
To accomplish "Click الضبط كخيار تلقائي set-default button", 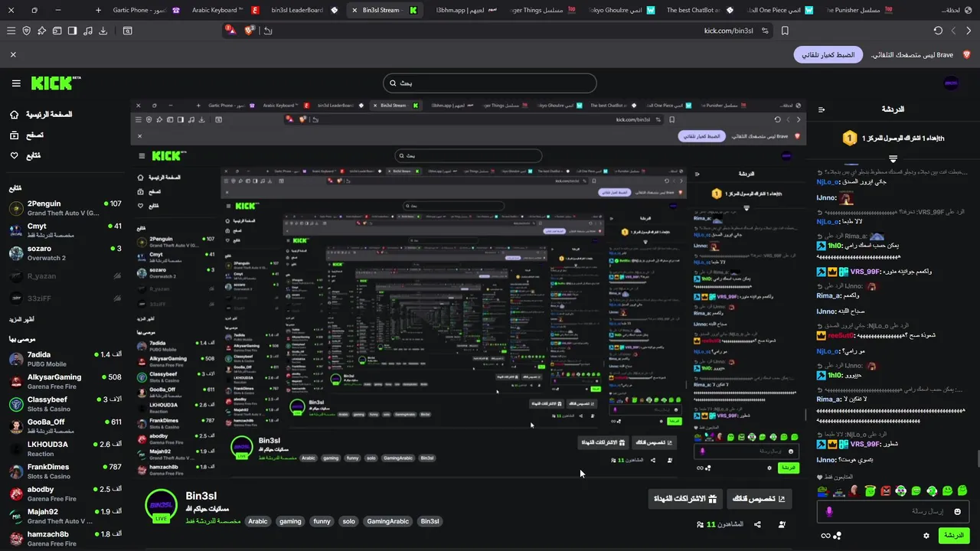I will click(x=828, y=55).
